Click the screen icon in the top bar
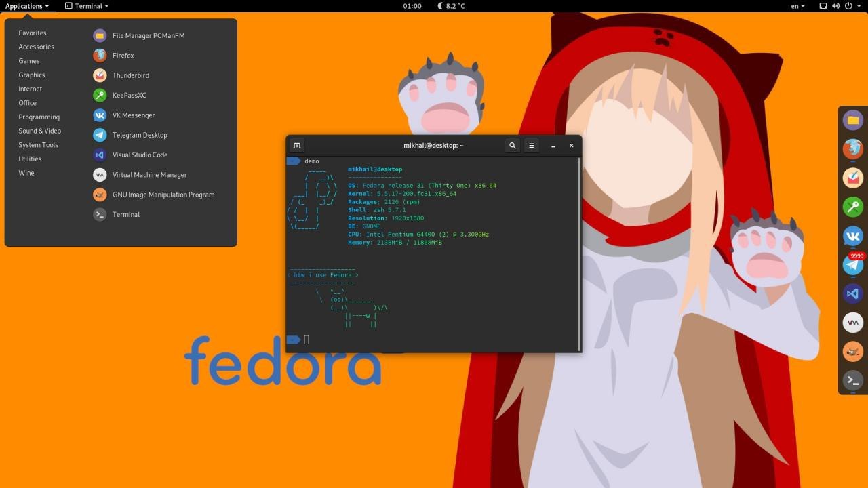 [x=823, y=6]
